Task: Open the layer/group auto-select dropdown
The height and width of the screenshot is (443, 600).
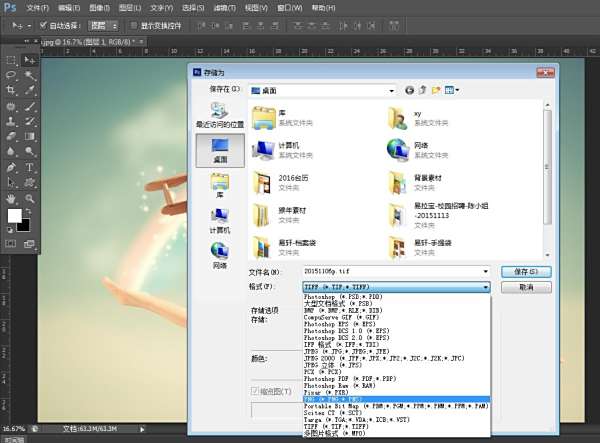Action: click(103, 26)
